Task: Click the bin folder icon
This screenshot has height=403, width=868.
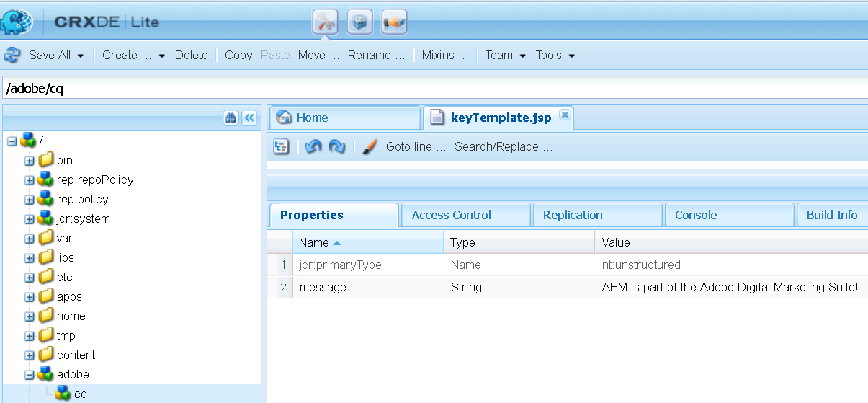Action: point(46,160)
